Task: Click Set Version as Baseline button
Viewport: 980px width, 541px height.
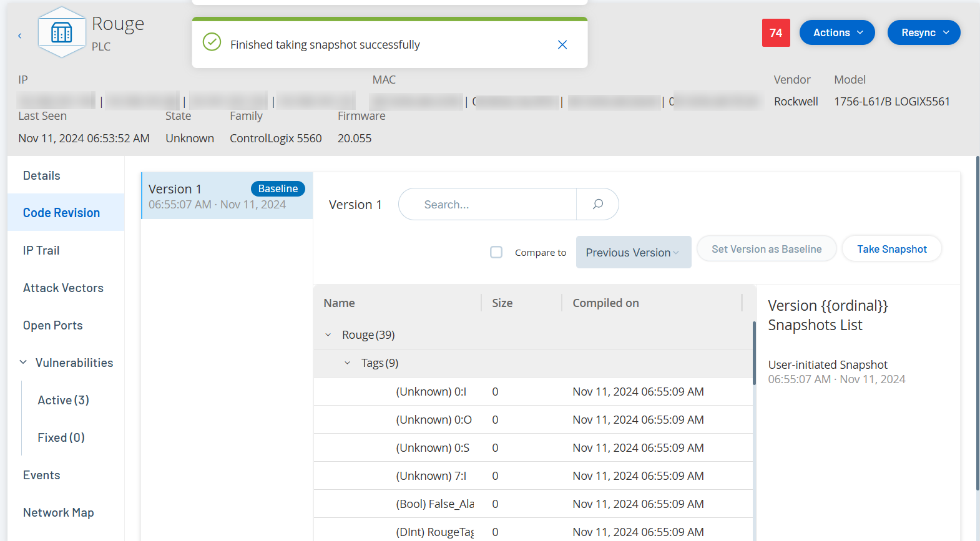Action: pos(766,249)
